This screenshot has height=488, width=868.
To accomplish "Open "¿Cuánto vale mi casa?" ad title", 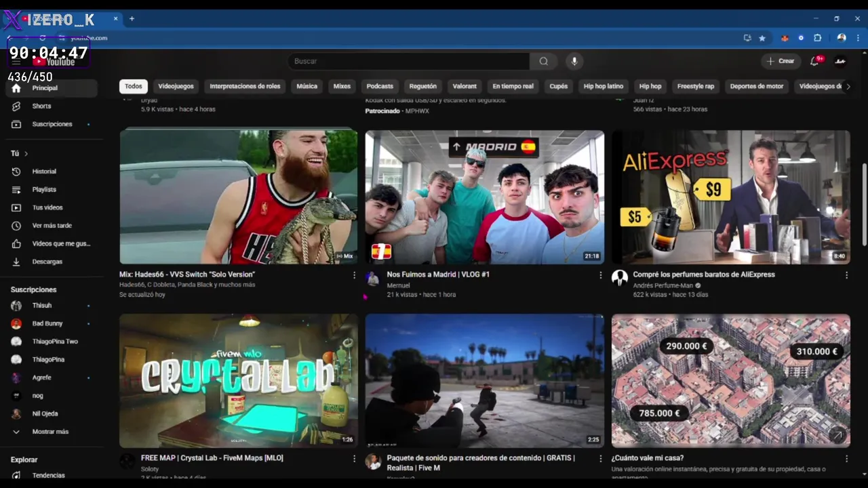I will 648,458.
